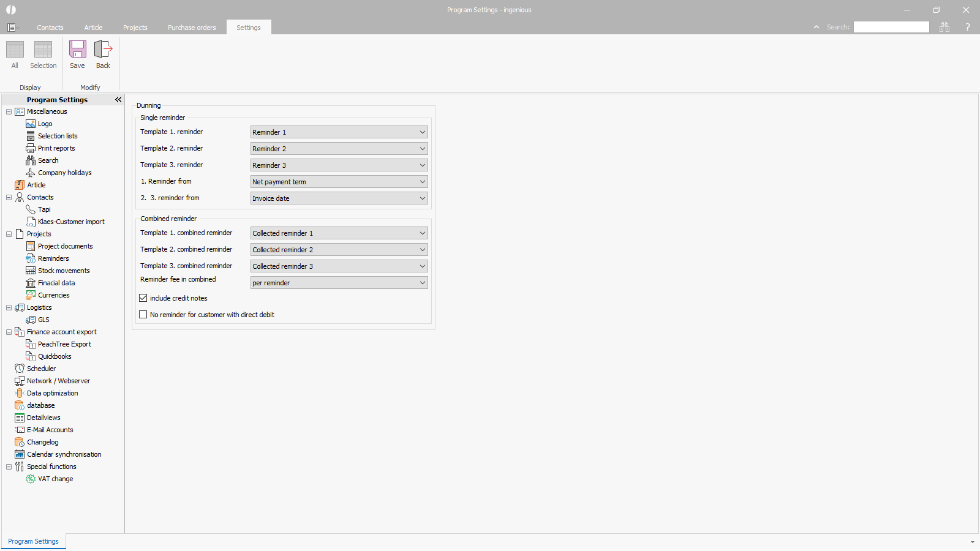This screenshot has width=980, height=551.
Task: Click the Save button
Action: click(x=77, y=53)
